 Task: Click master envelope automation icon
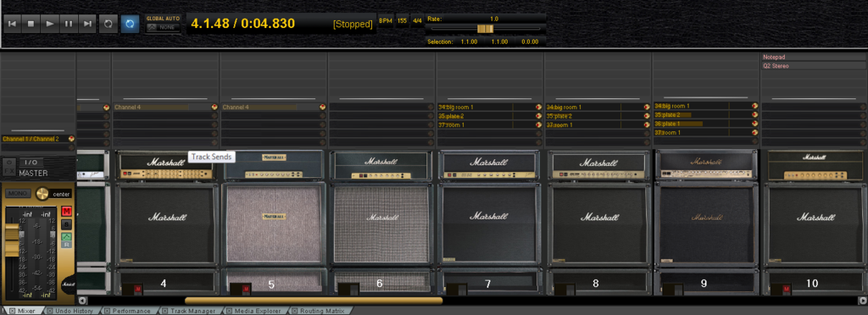66,236
